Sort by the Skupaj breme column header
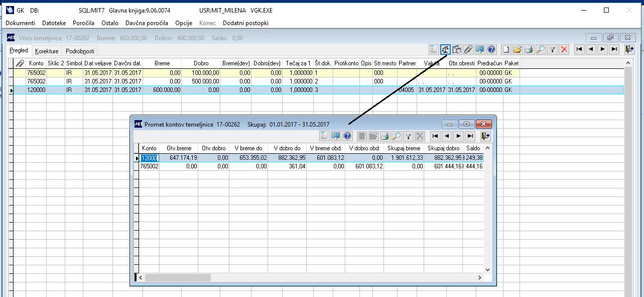This screenshot has height=297, width=644. pos(404,148)
